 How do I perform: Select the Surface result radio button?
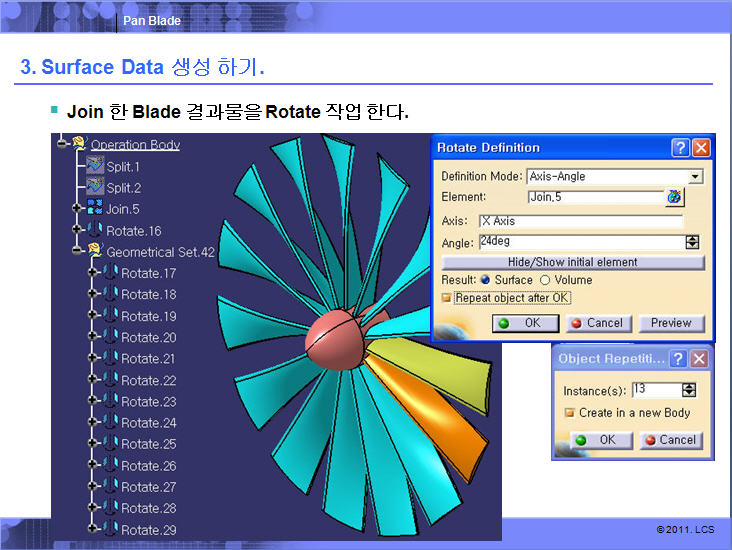tap(486, 280)
